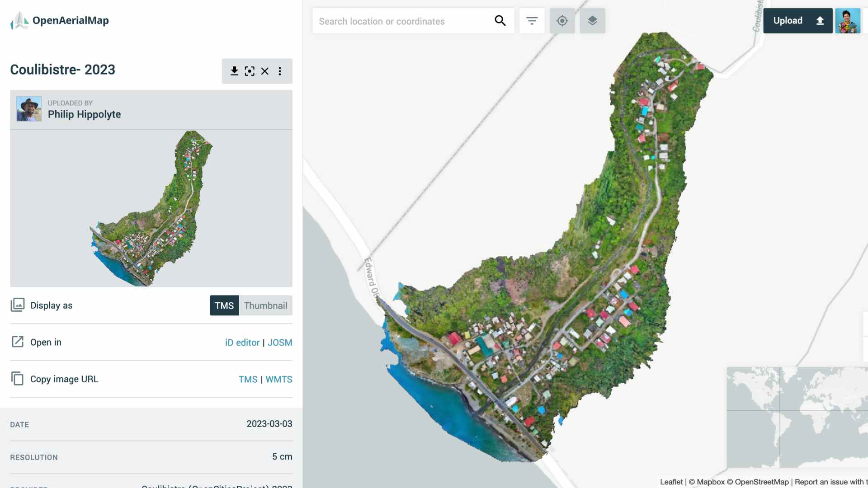Open JOSM for this imagery

[x=279, y=342]
